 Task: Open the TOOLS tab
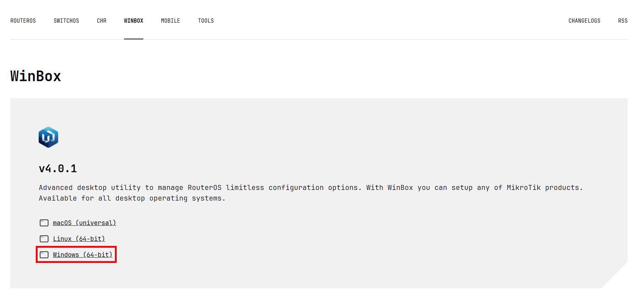(206, 21)
